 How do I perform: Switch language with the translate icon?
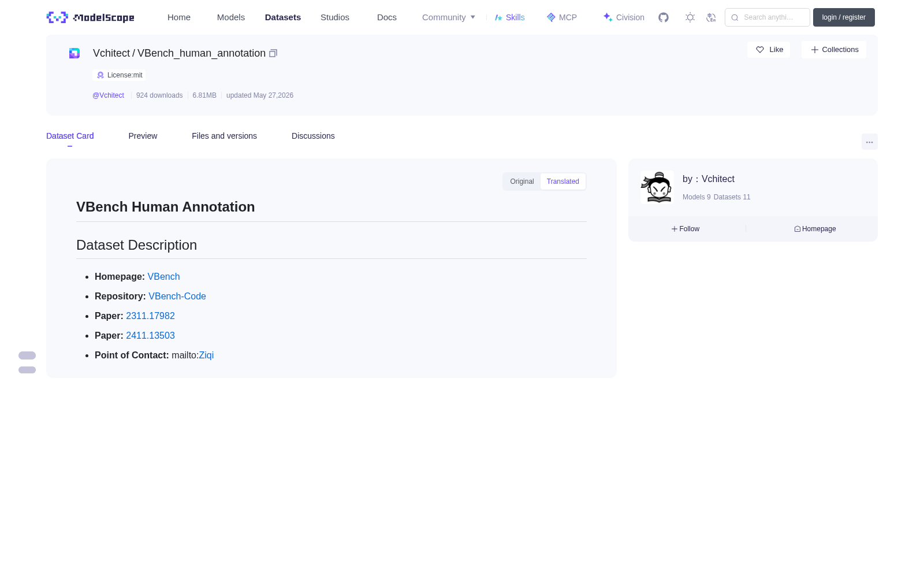[x=711, y=17]
